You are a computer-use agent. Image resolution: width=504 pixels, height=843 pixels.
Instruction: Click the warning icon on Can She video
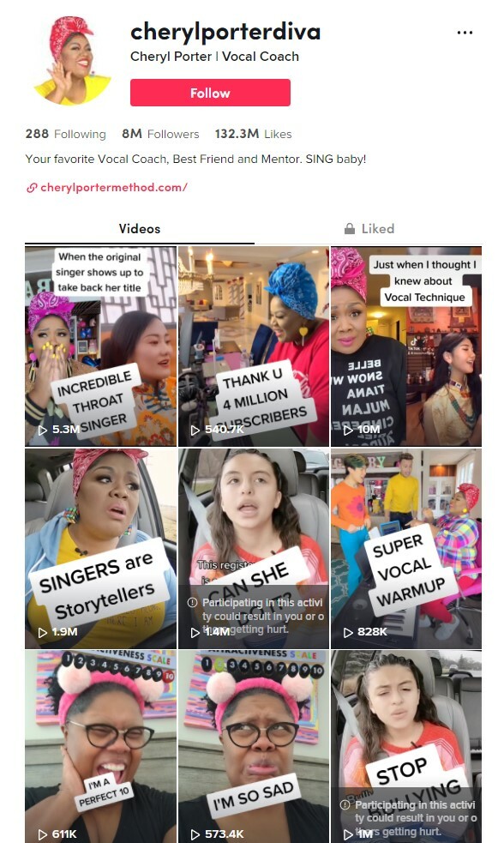[192, 603]
